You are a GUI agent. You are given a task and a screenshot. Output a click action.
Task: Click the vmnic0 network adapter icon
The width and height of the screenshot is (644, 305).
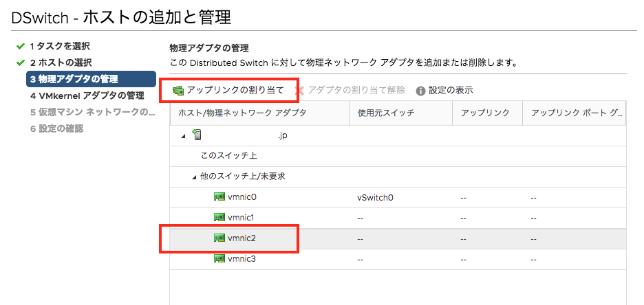tap(219, 196)
